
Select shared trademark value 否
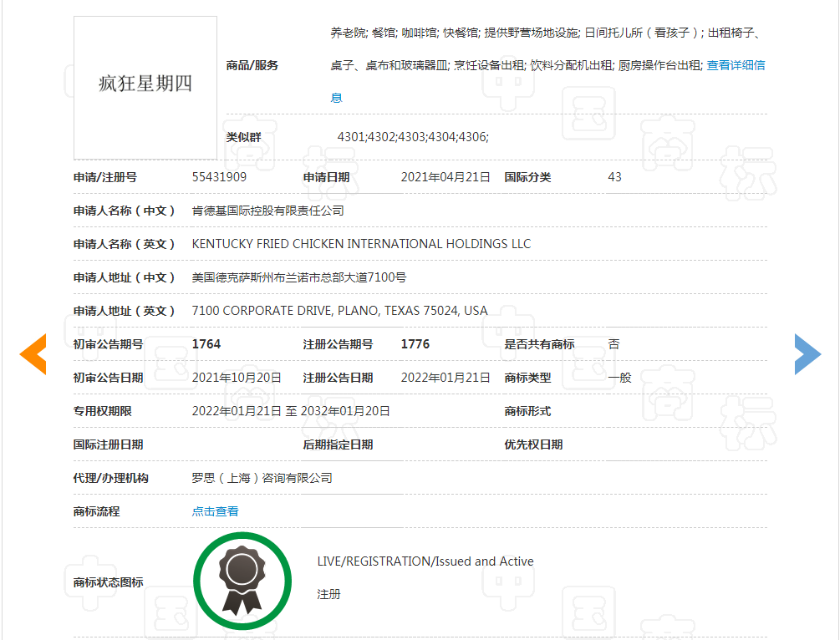point(614,344)
